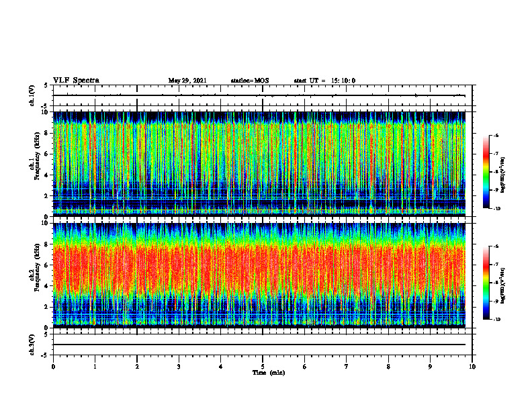Viewport: 532px width, 411px height.
Task: Select the date "May 29, 2021"
Action: click(187, 81)
